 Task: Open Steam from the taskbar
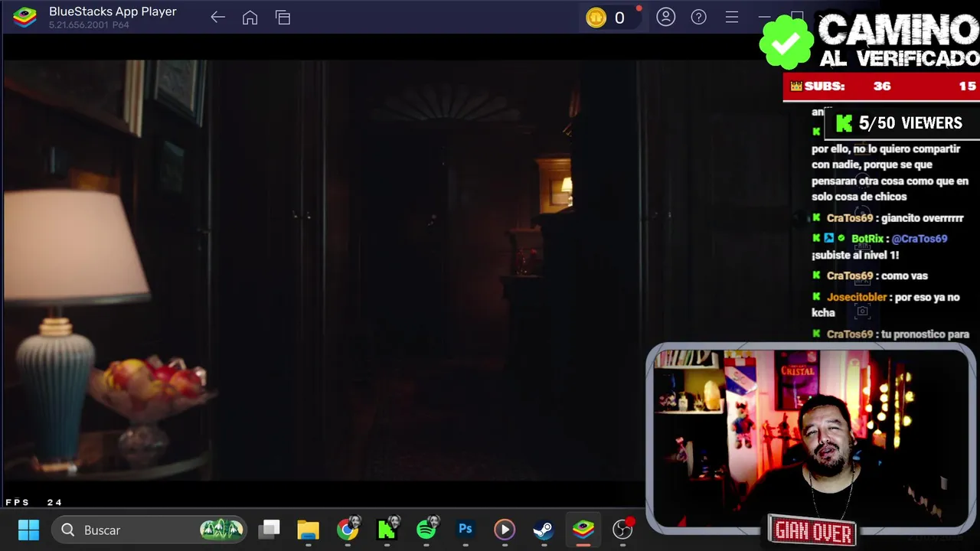(544, 530)
